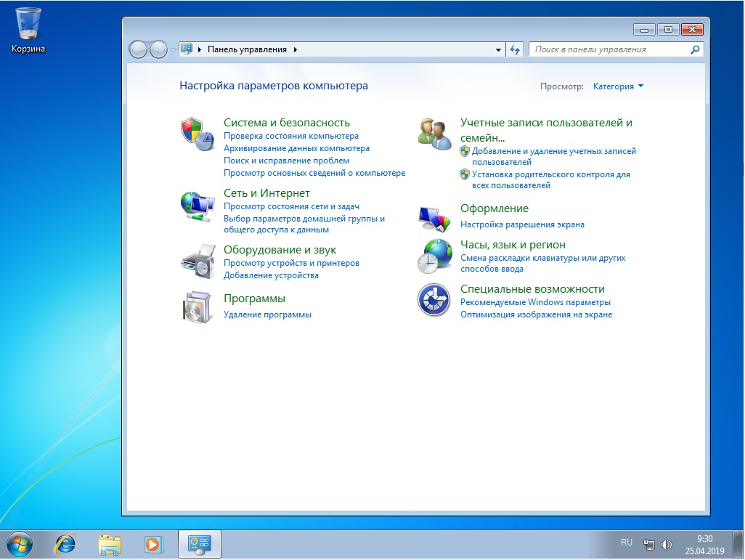
Task: Click the Настройка разрешения экрана link
Action: [522, 224]
